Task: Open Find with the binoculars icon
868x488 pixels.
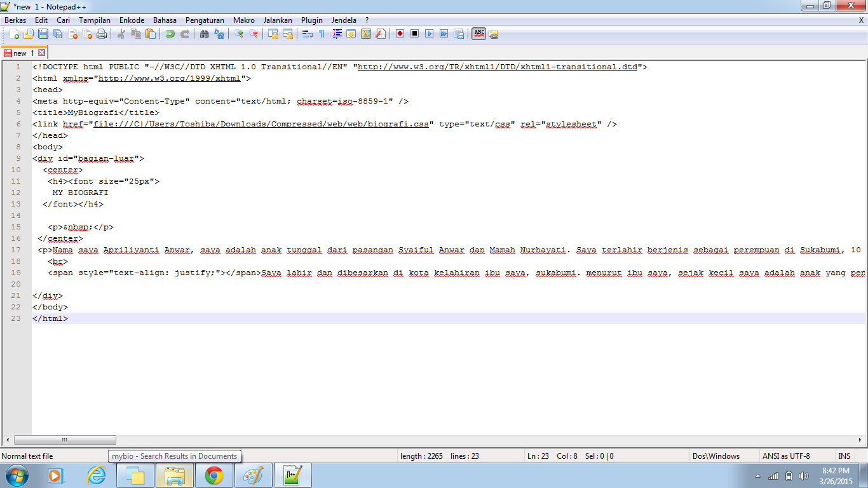Action: tap(204, 34)
